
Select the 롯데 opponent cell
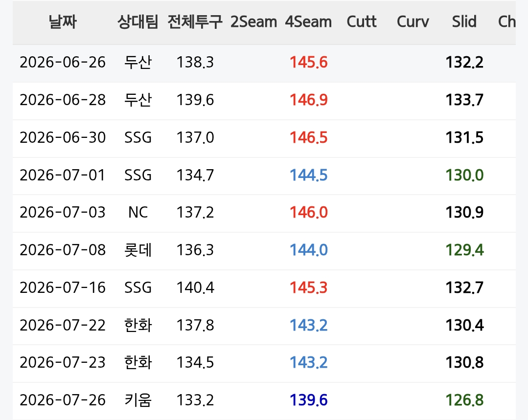point(138,250)
